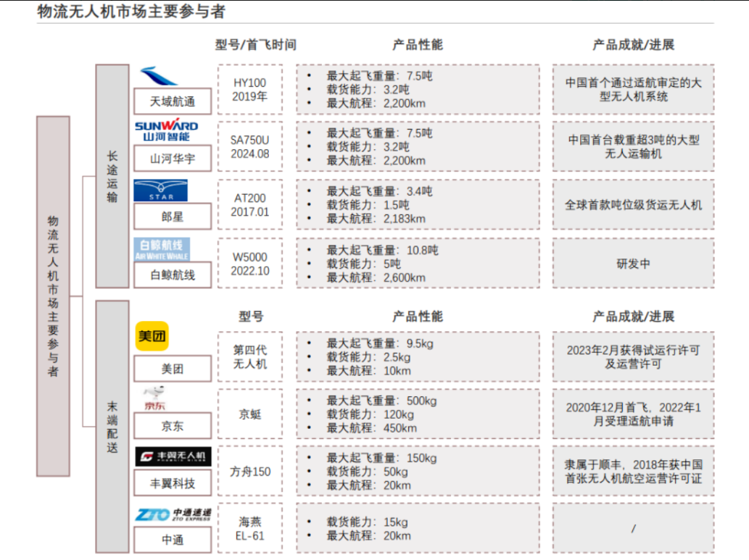Click the 中国首个通过适航审定的大型无人机系统 box
Image resolution: width=749 pixels, height=560 pixels.
click(x=634, y=89)
